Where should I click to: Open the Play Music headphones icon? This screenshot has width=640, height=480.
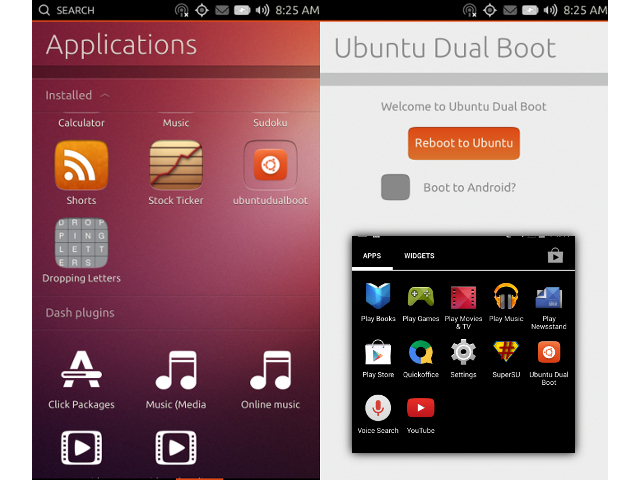(506, 296)
